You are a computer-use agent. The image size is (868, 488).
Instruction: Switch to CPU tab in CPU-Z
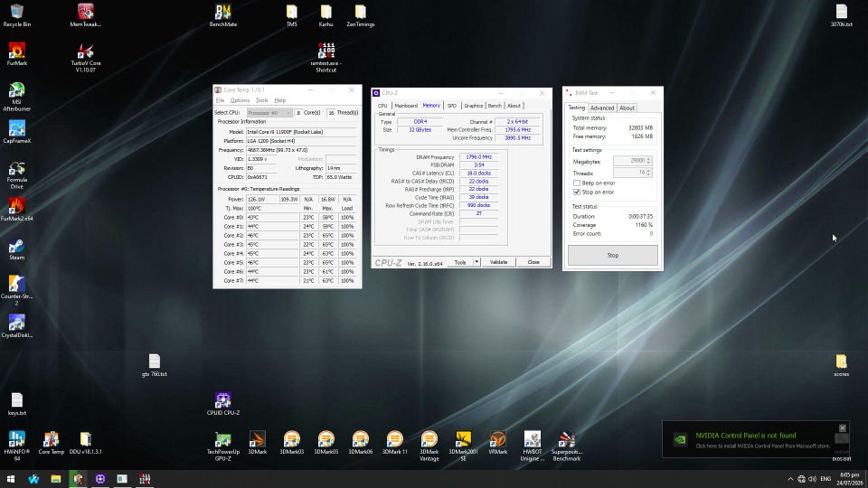pyautogui.click(x=382, y=105)
